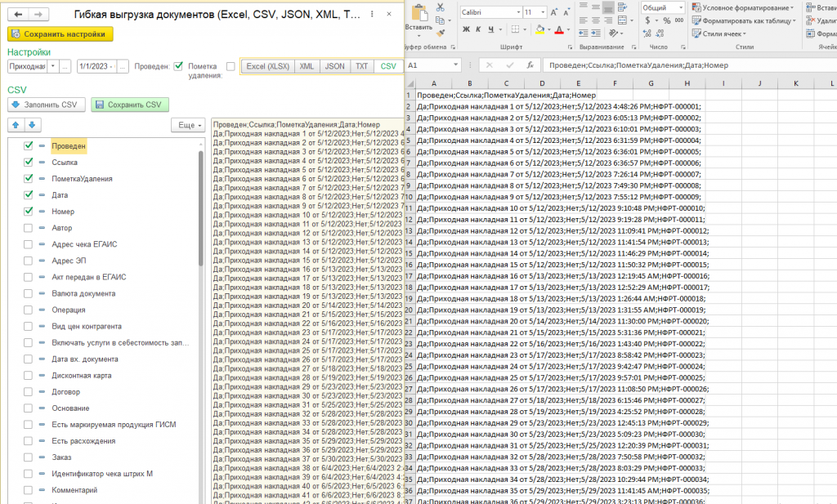Uncheck the Дата field checkbox
This screenshot has height=504, width=837.
(29, 194)
